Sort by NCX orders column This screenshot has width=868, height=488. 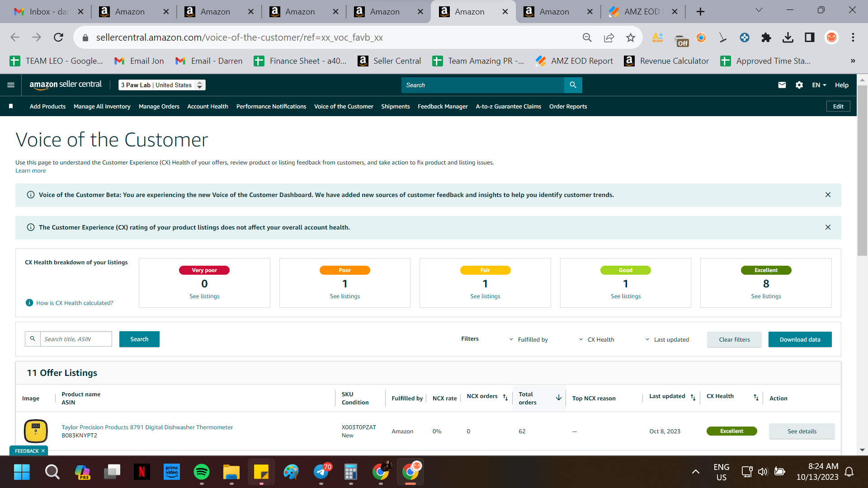[505, 397]
